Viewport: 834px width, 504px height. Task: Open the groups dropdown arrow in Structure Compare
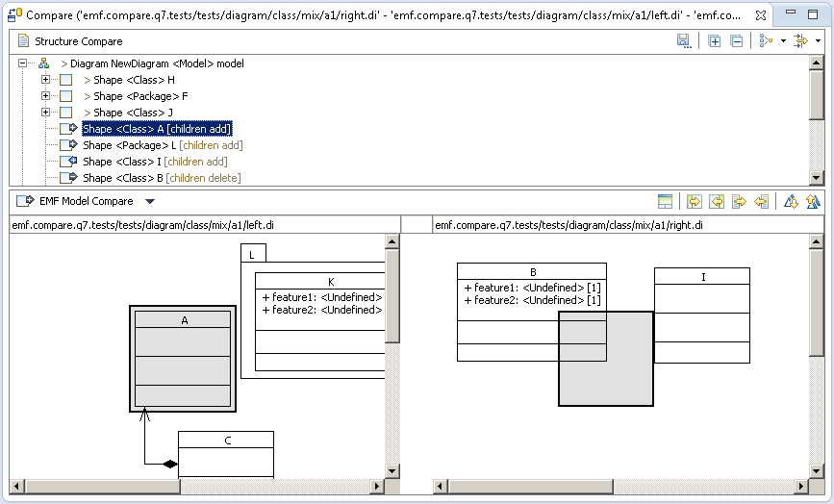pos(784,41)
